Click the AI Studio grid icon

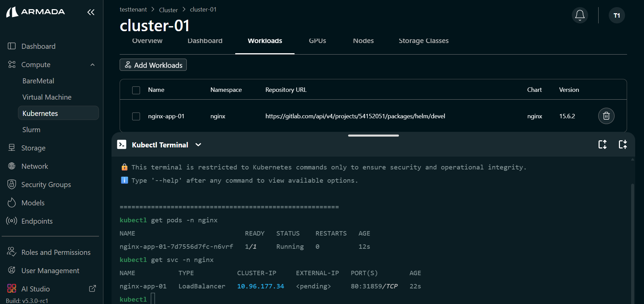tap(12, 288)
